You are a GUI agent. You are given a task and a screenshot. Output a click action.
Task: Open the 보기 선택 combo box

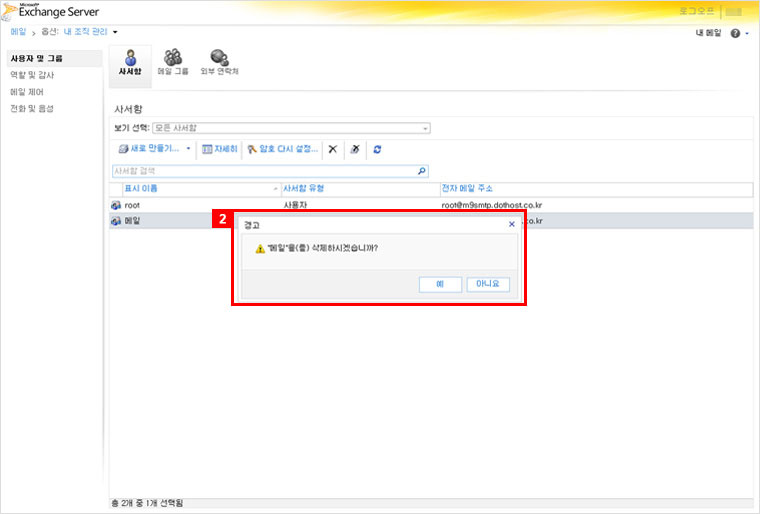291,128
